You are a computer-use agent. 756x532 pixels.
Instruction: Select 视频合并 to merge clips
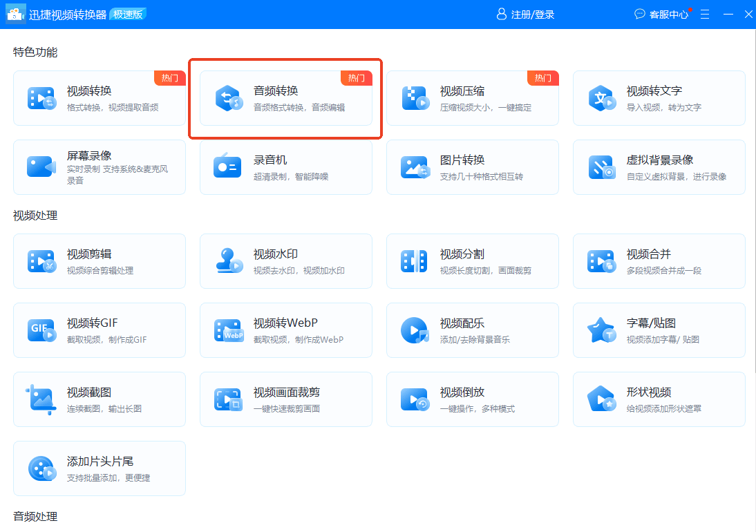(x=659, y=261)
